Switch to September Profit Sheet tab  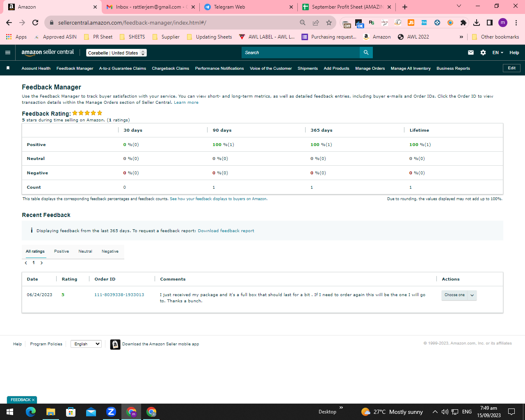[x=347, y=7]
